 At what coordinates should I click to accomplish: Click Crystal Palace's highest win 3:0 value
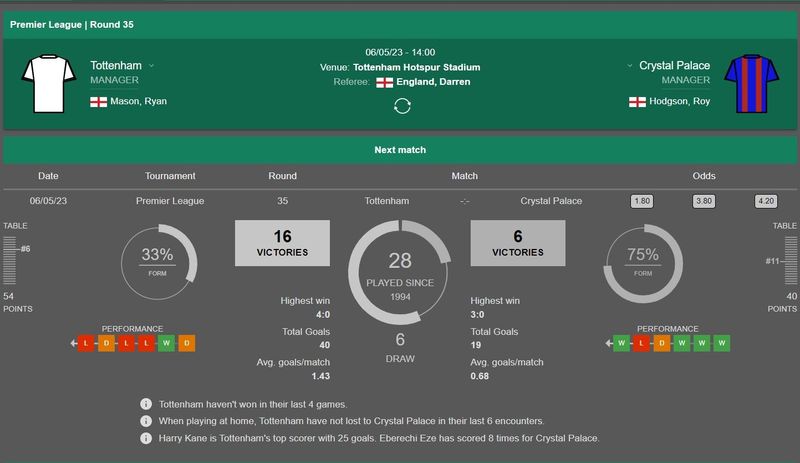coord(478,314)
